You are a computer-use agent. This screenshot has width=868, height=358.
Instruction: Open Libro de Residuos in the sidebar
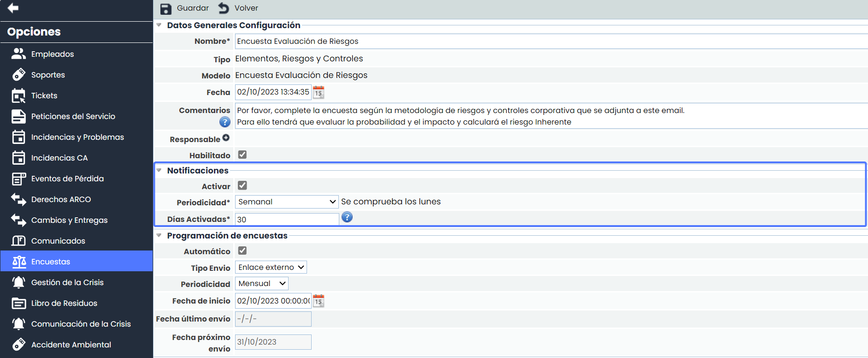[64, 303]
